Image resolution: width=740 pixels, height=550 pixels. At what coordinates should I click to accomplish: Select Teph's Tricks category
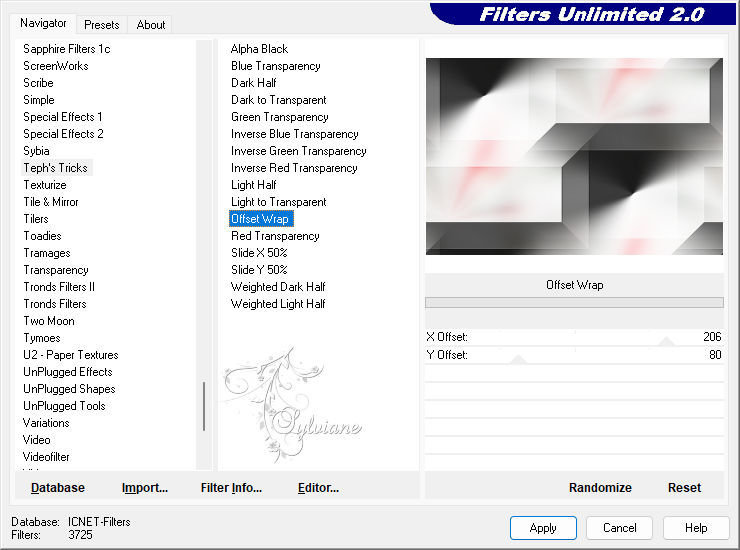[x=56, y=168]
